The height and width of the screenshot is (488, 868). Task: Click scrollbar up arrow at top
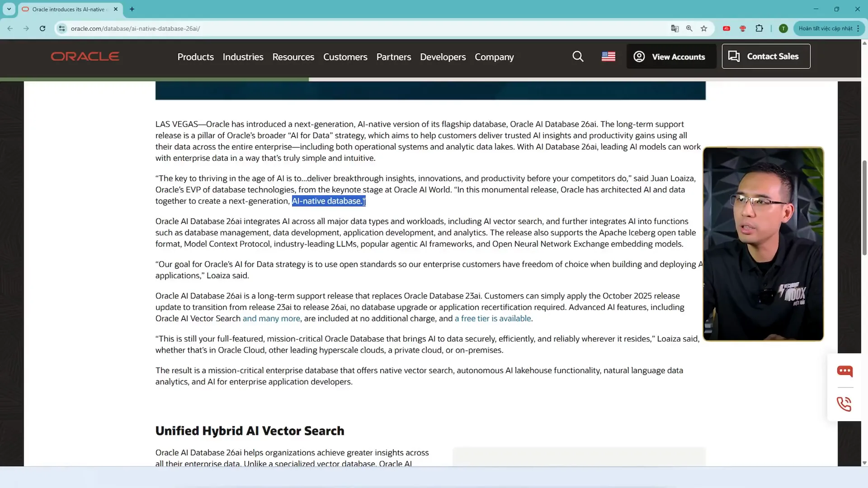click(864, 43)
